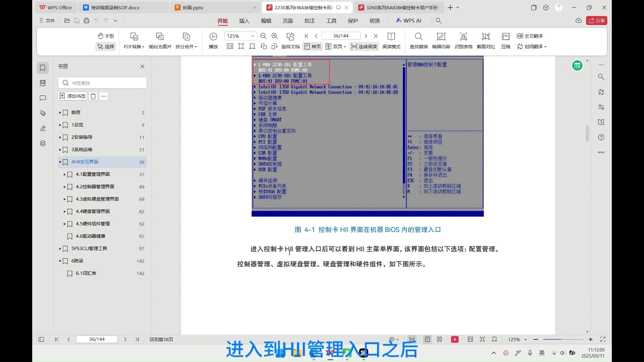The width and height of the screenshot is (644, 362).
Task: Open the eye-protection mode dropdown in status bar
Action: tap(394, 339)
